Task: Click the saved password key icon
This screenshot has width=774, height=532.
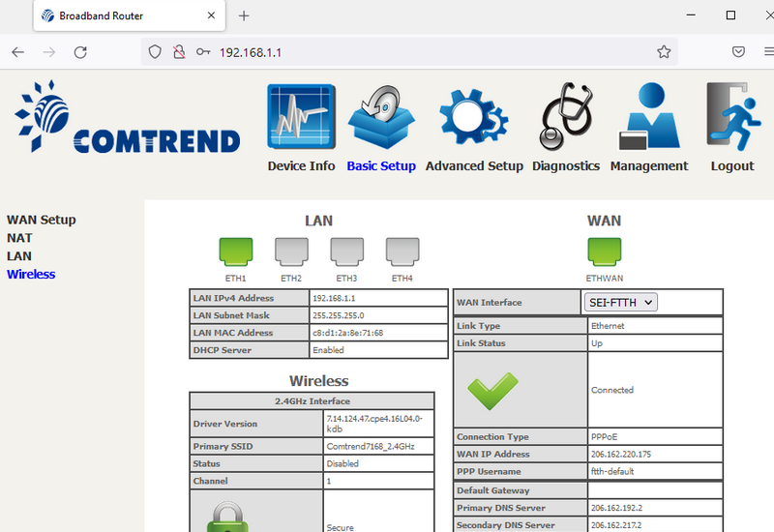Action: click(x=203, y=52)
